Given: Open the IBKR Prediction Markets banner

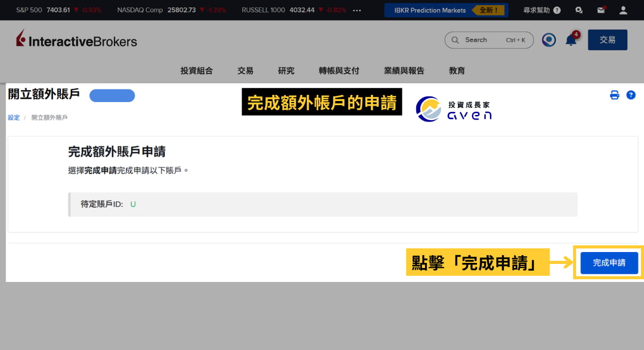Looking at the screenshot, I should [x=446, y=10].
